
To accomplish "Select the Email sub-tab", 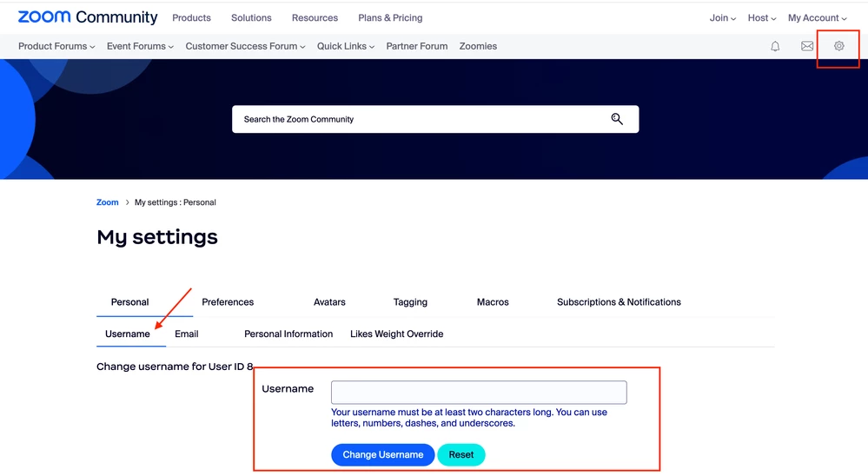I will pos(187,334).
